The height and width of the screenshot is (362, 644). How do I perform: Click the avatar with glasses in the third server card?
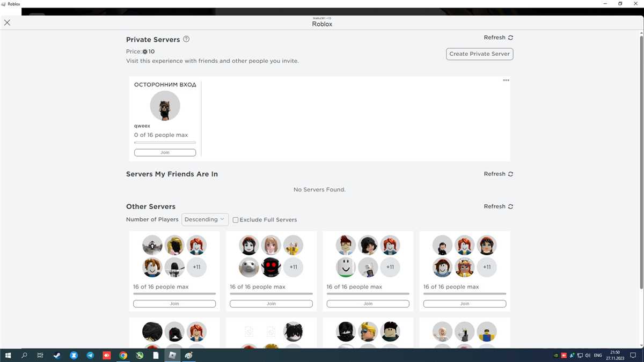click(346, 245)
